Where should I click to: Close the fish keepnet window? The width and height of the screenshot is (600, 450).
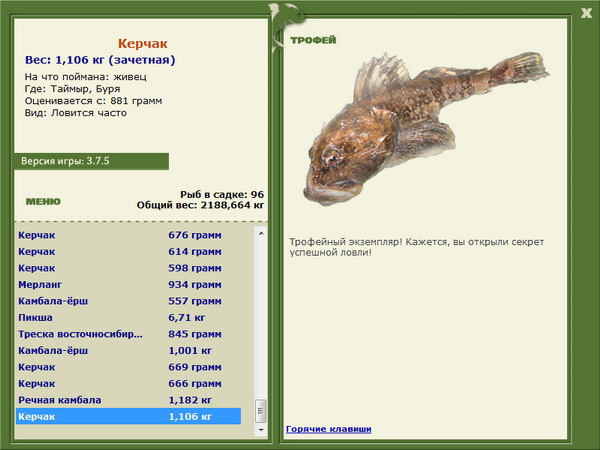tap(586, 13)
